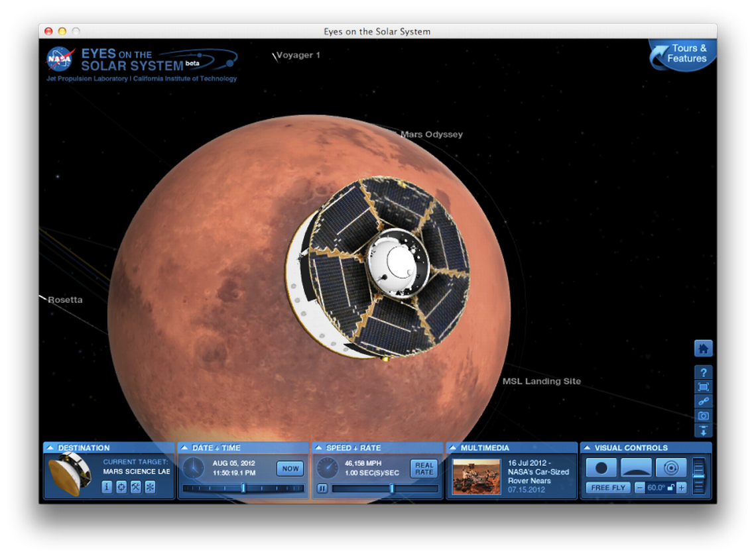Toggle fullscreen mode icon

[x=703, y=387]
